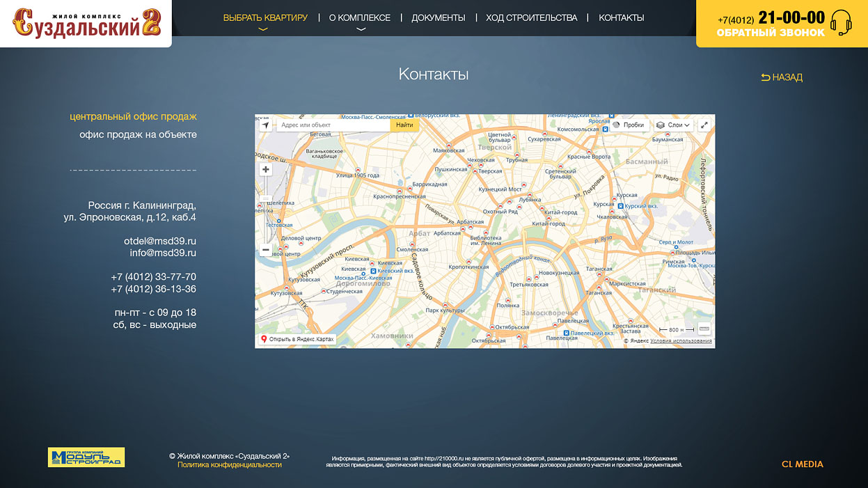The height and width of the screenshot is (488, 868).
Task: Select центральный офис продаж tab
Action: 133,116
